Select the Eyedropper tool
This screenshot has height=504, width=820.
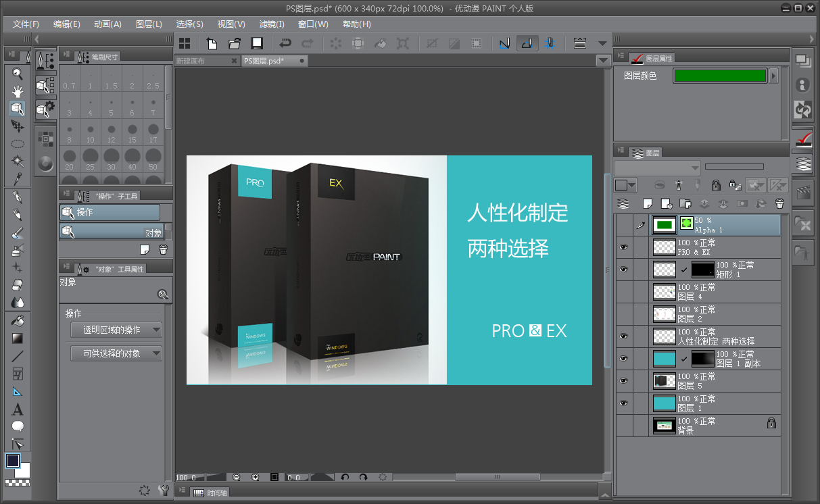pos(17,180)
